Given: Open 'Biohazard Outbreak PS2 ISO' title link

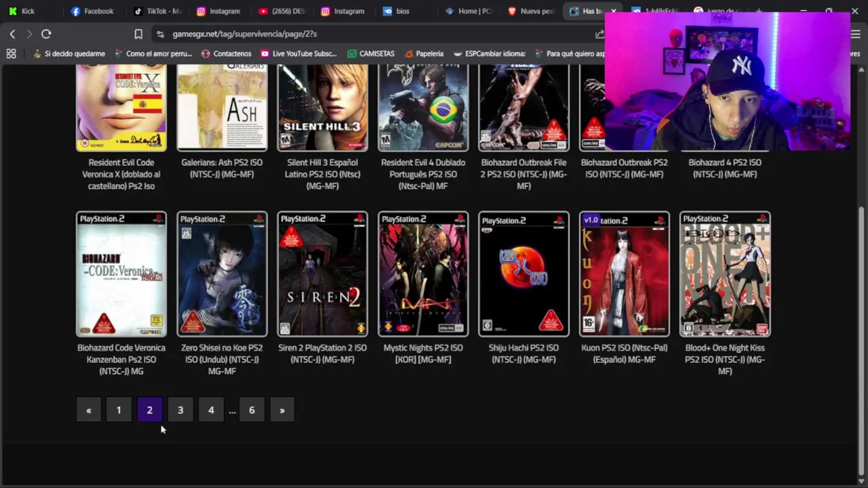Looking at the screenshot, I should pyautogui.click(x=624, y=168).
